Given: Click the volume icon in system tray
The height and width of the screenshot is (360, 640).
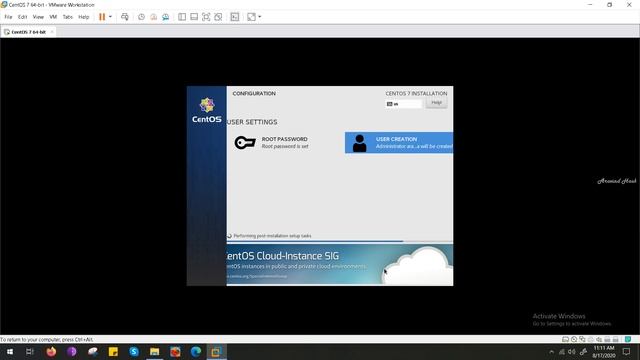Looking at the screenshot, I should pos(571,351).
